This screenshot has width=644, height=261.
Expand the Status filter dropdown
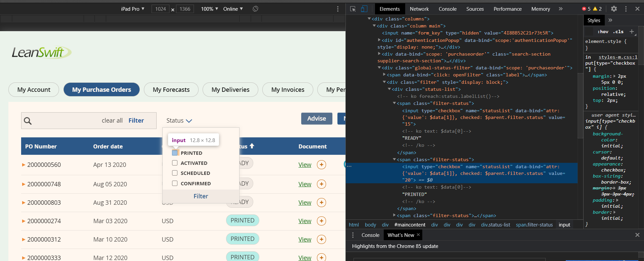tap(179, 121)
